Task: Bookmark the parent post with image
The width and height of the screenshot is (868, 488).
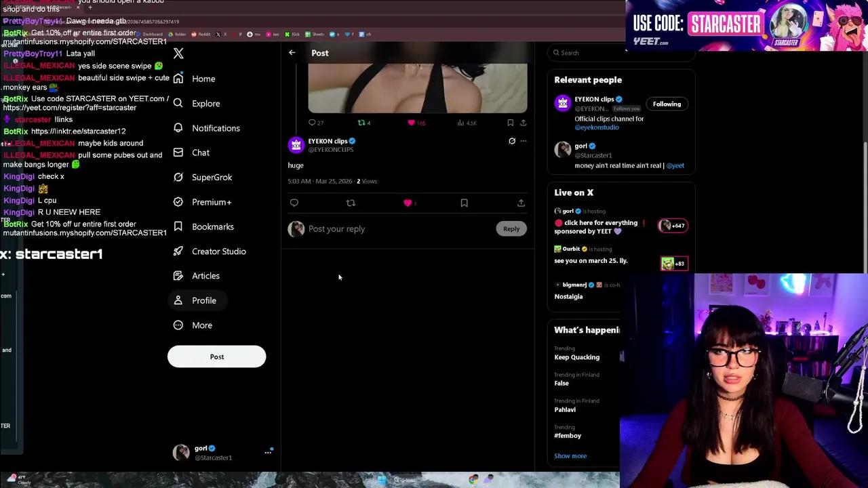Action: pos(510,123)
